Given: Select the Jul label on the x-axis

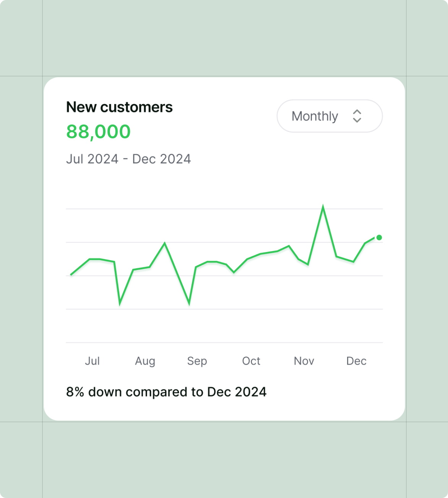Looking at the screenshot, I should 92,361.
